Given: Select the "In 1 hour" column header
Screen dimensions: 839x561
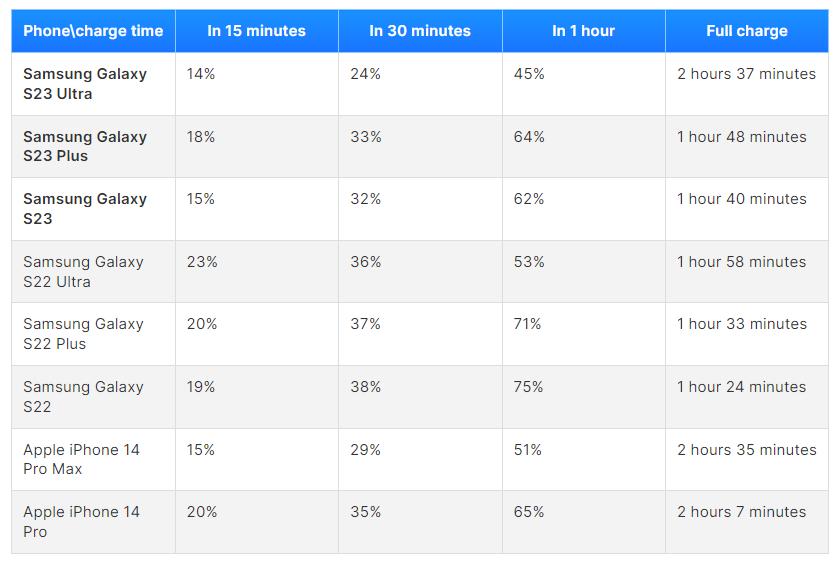Looking at the screenshot, I should 583,31.
